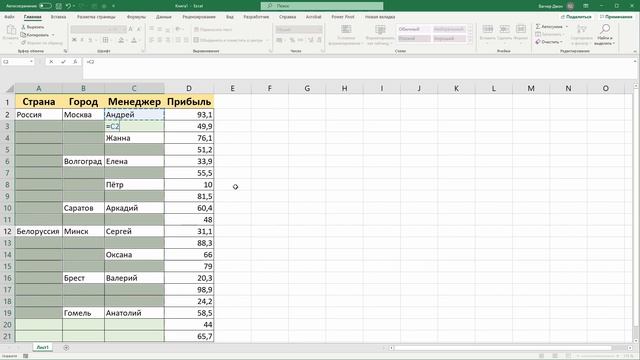This screenshot has width=640, height=360.
Task: Select column D header
Action: pyautogui.click(x=189, y=88)
